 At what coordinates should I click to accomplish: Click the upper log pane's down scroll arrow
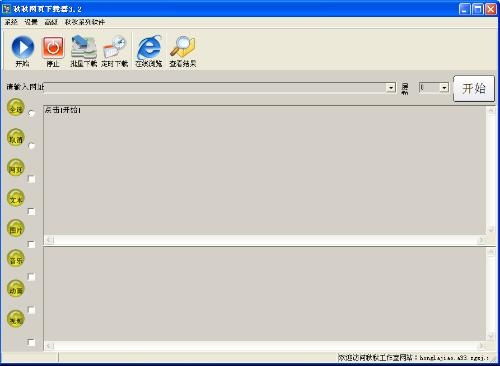491,230
